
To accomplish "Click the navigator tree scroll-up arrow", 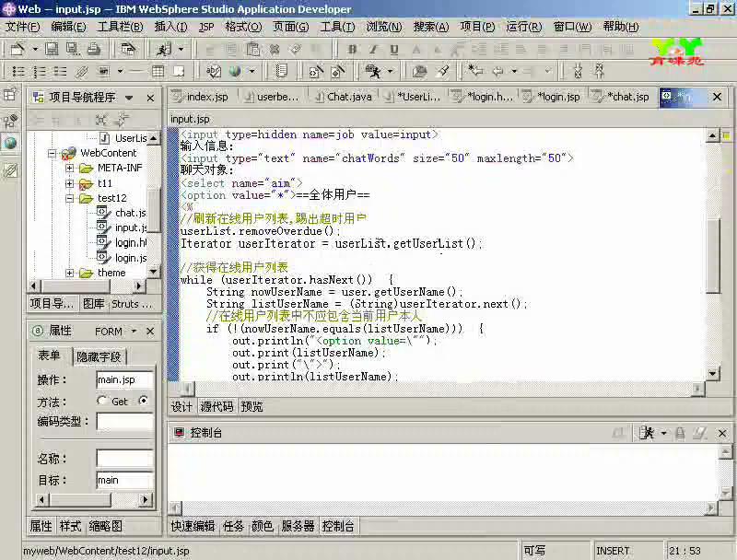I will tap(153, 137).
